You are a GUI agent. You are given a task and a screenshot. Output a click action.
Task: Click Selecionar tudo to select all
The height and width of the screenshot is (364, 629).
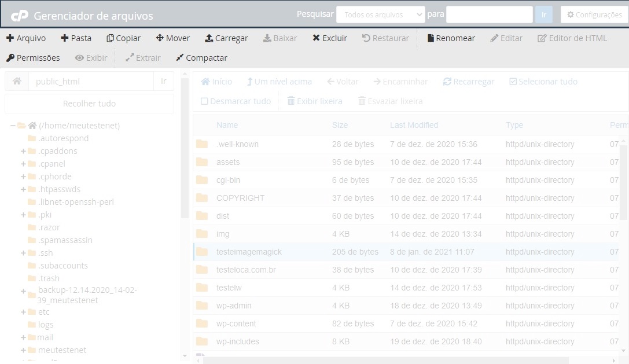pos(543,82)
